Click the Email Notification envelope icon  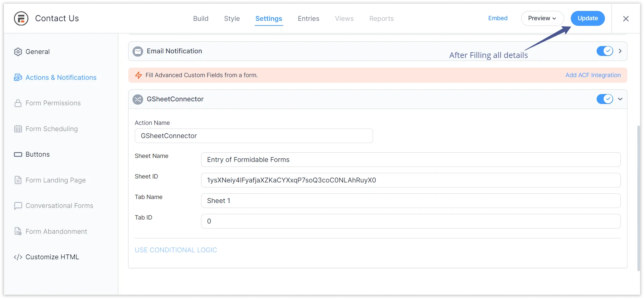tap(138, 51)
